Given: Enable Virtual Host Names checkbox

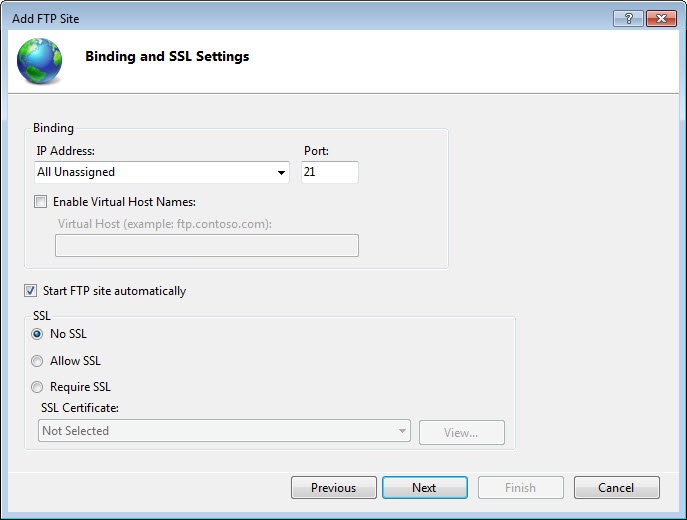Looking at the screenshot, I should [x=41, y=202].
